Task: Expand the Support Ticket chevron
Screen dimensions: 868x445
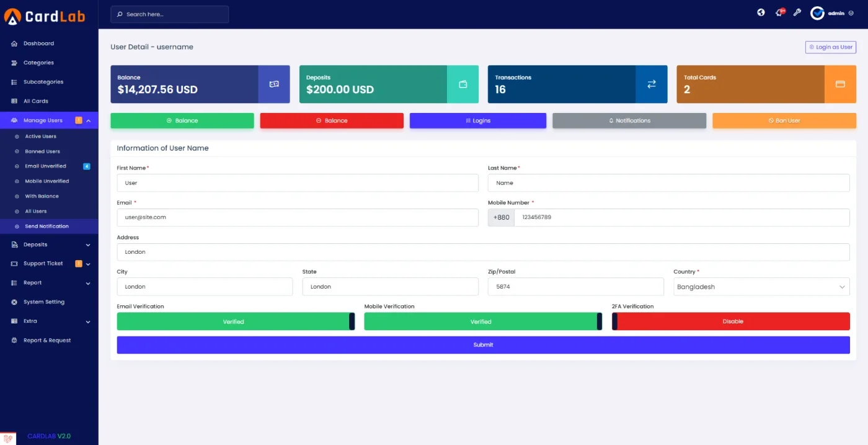Action: click(x=88, y=264)
